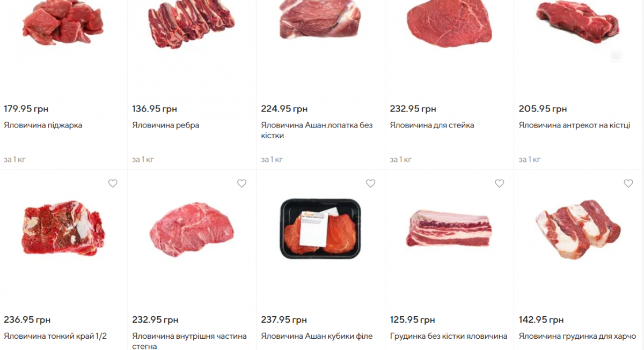
Task: Open Яловичина тонкий край 1/2 image
Action: 64,232
